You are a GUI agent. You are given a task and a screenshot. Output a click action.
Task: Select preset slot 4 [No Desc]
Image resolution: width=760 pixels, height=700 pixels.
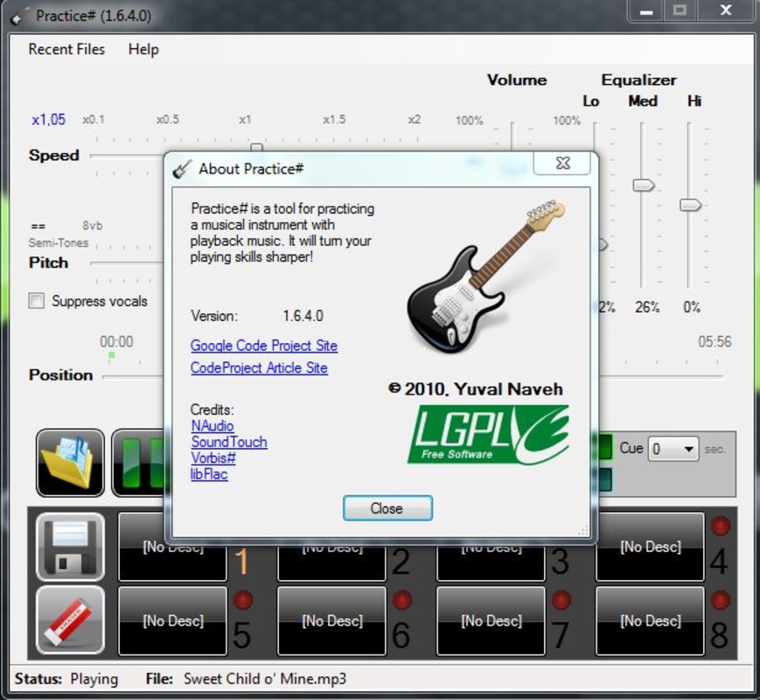[x=650, y=547]
